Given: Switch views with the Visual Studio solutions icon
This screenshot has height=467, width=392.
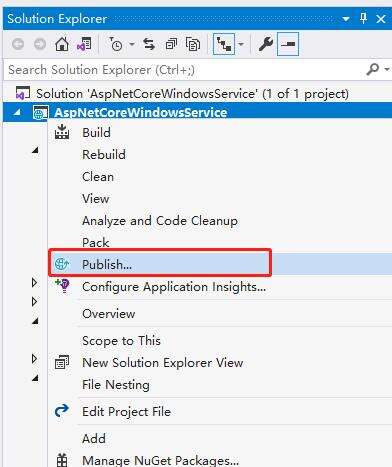Looking at the screenshot, I should 84,44.
